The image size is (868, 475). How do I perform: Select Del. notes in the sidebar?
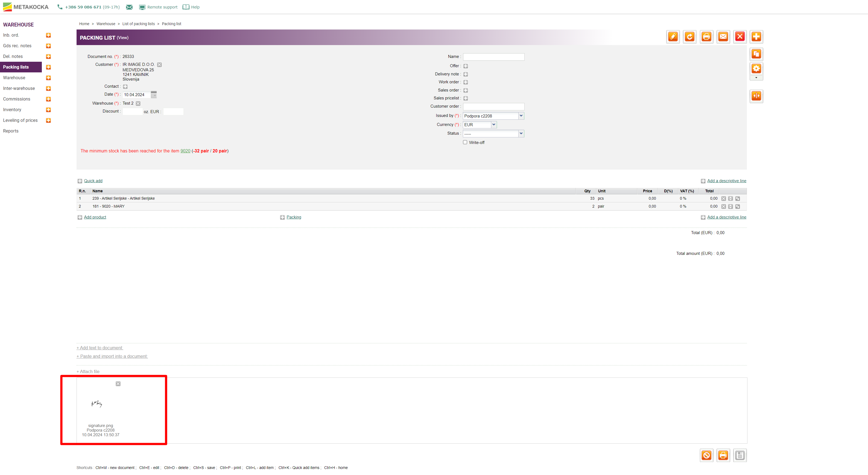13,57
